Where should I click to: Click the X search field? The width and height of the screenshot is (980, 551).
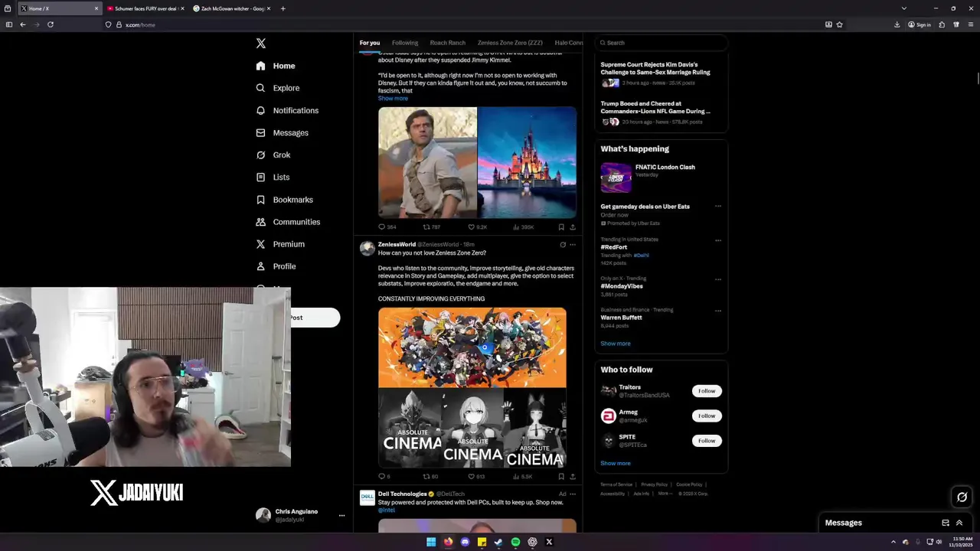click(661, 43)
